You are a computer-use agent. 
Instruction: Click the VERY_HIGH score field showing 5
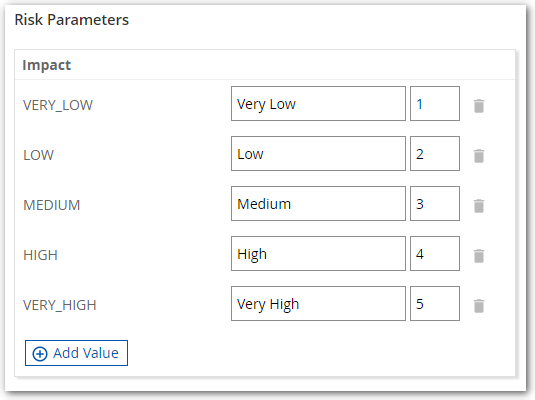[x=435, y=303]
